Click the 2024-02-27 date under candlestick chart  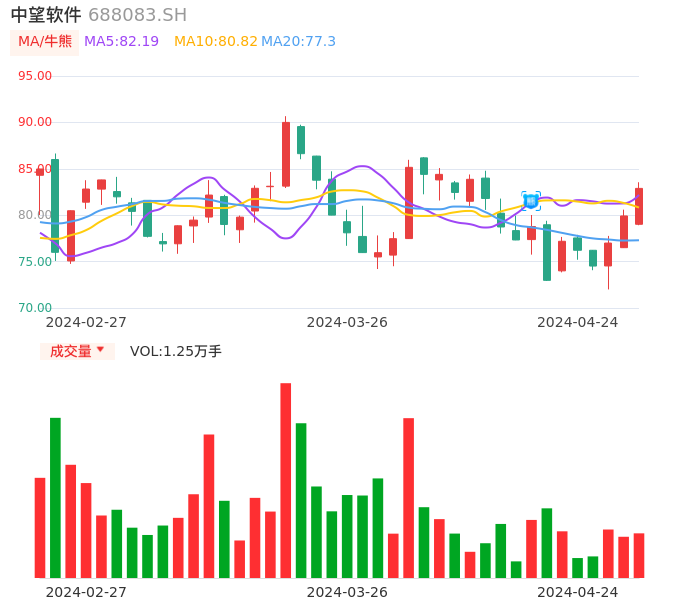(x=86, y=322)
